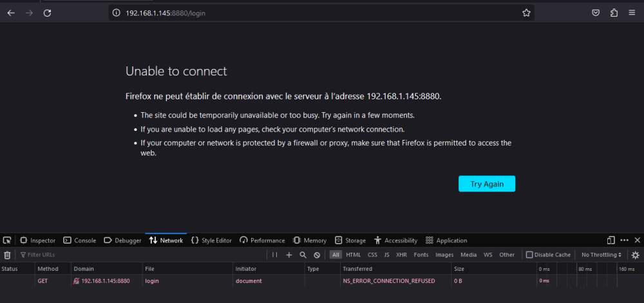Open the Application tab
Viewport: 644px width, 303px height.
pyautogui.click(x=446, y=240)
